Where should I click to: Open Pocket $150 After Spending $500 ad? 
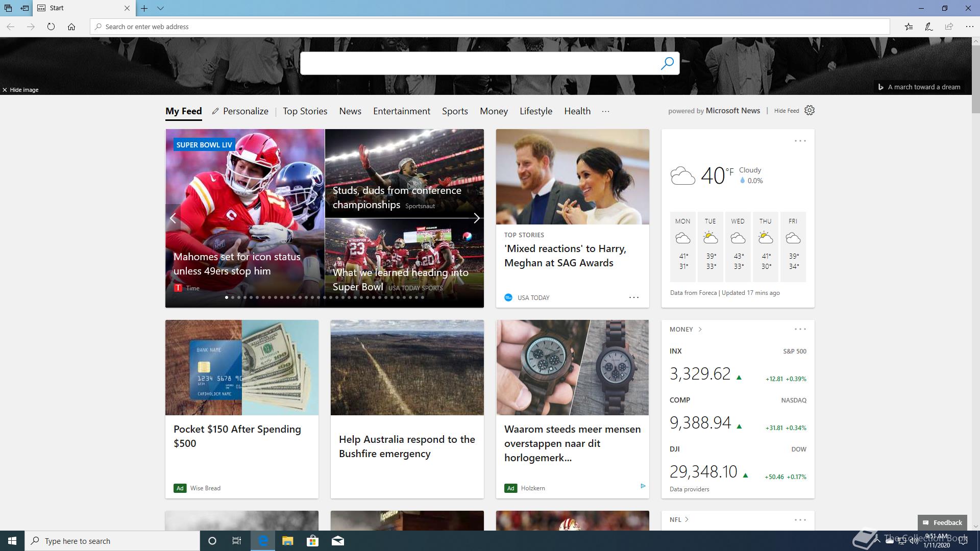237,436
